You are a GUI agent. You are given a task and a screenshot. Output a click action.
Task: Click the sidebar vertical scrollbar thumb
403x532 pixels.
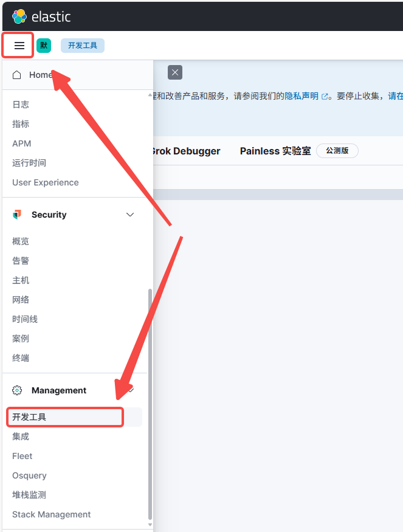pyautogui.click(x=150, y=404)
